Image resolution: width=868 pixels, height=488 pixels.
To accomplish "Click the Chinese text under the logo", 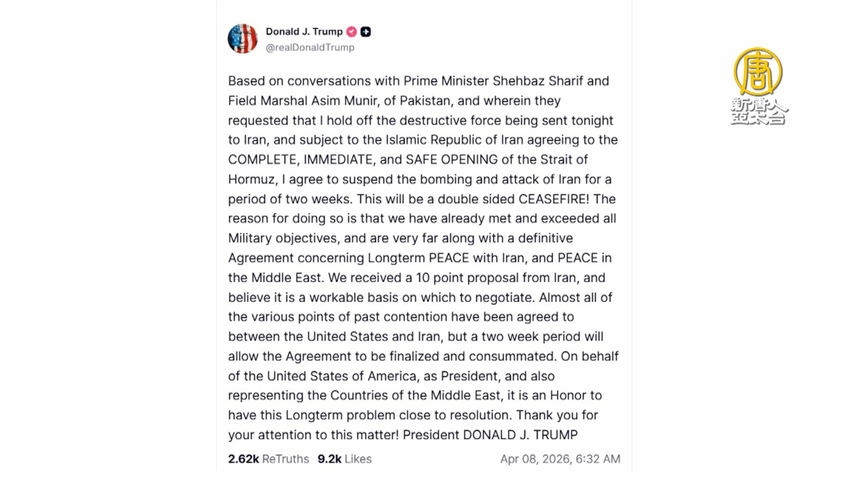I will (x=759, y=111).
